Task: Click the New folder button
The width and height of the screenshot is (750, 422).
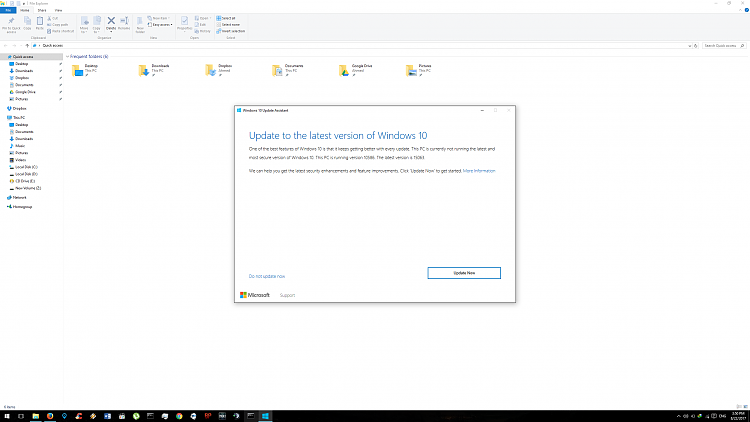Action: [x=140, y=25]
